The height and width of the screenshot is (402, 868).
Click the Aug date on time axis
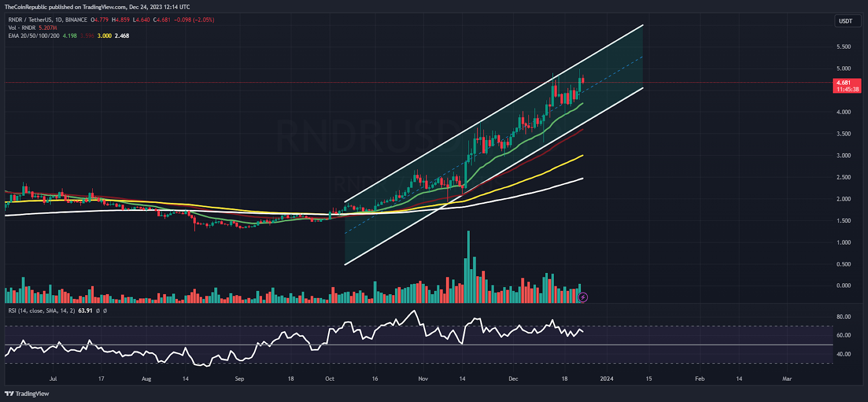coord(146,379)
